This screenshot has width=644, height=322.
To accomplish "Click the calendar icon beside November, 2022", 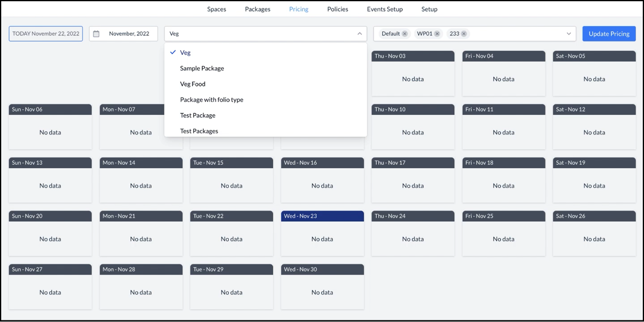I will point(96,34).
